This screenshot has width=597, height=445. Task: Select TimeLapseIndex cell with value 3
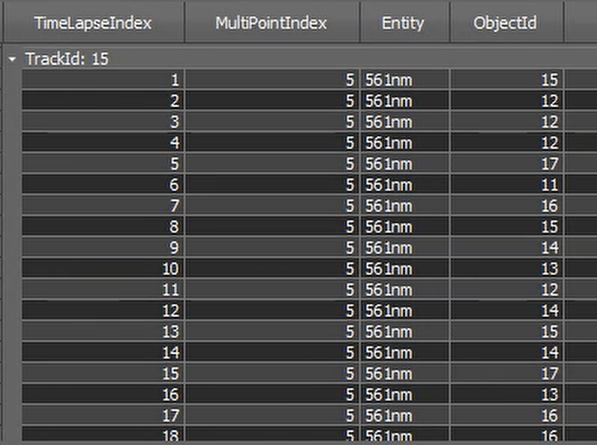[103, 122]
